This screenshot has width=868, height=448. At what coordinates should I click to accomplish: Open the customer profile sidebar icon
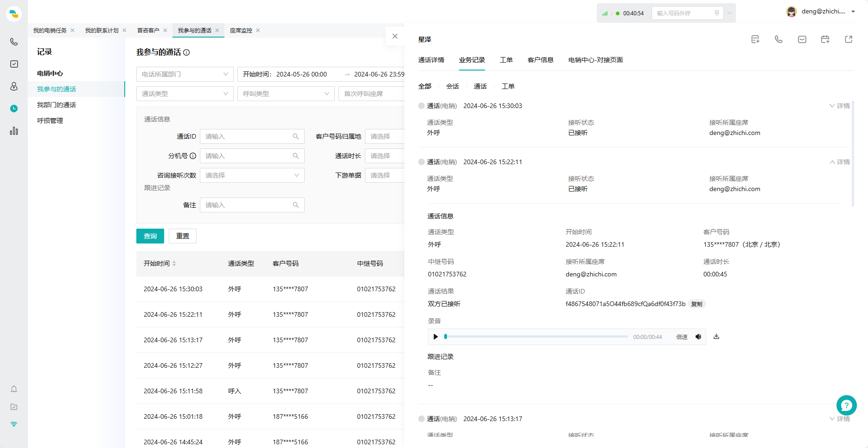tap(14, 86)
